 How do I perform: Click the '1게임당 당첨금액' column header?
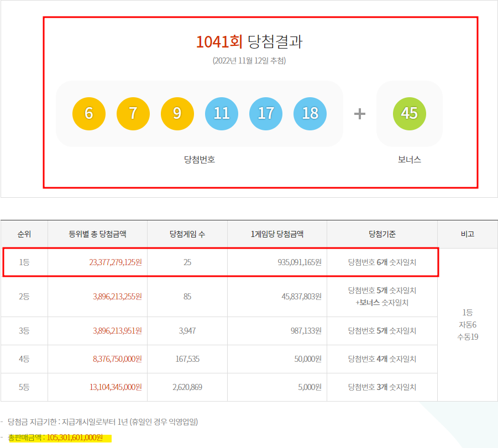277,234
